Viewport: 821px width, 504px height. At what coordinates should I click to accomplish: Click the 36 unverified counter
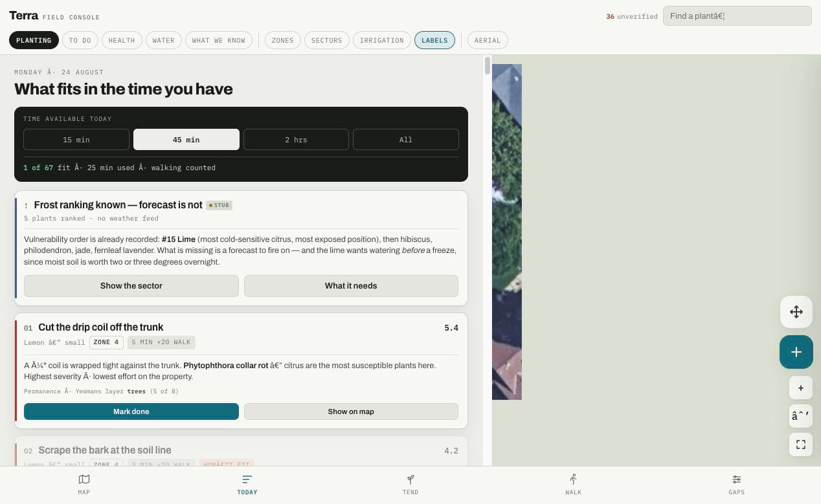[632, 17]
